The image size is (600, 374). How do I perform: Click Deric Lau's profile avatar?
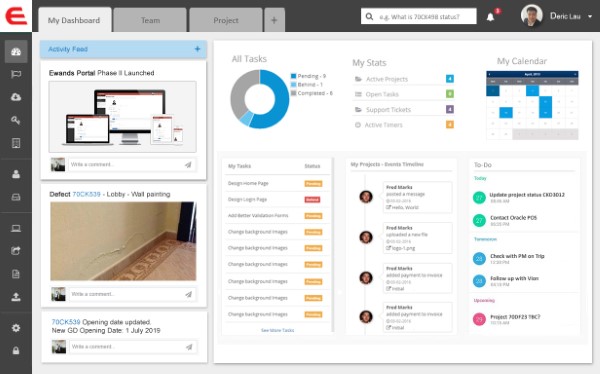point(532,16)
